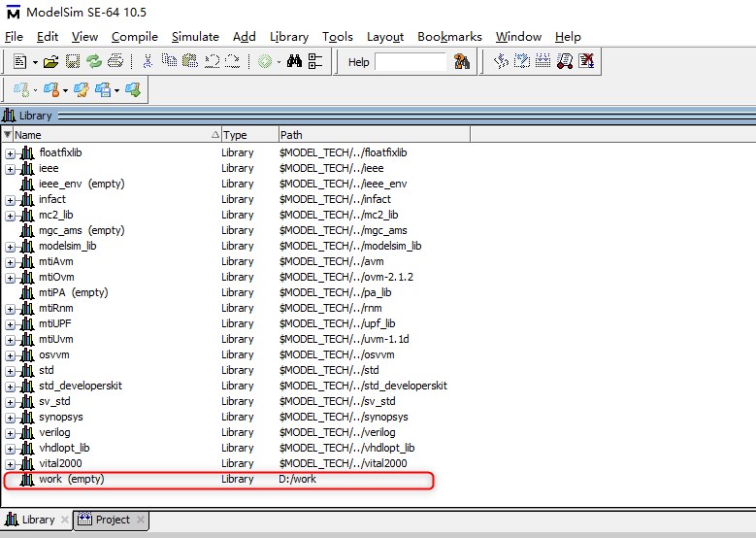Click the Break simulation icon with red X

586,62
